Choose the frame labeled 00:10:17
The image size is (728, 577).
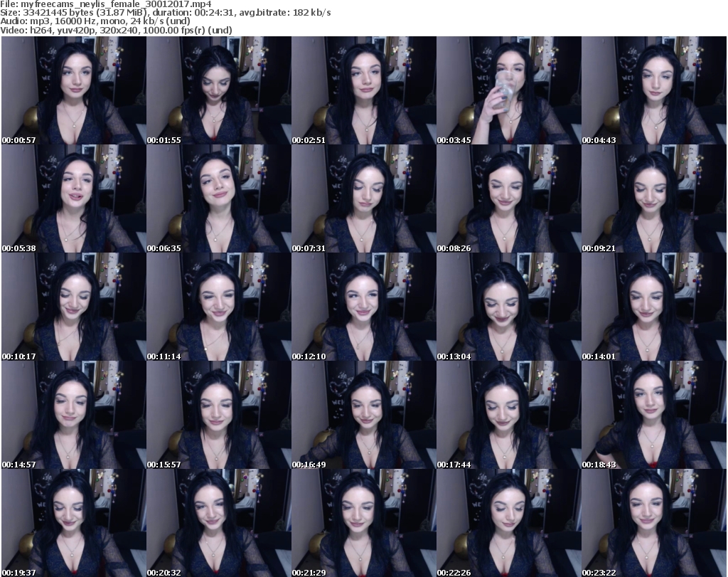click(x=74, y=307)
